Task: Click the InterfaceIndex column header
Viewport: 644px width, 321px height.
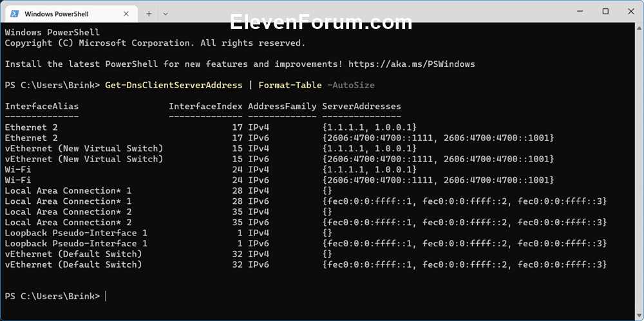Action: [x=205, y=107]
